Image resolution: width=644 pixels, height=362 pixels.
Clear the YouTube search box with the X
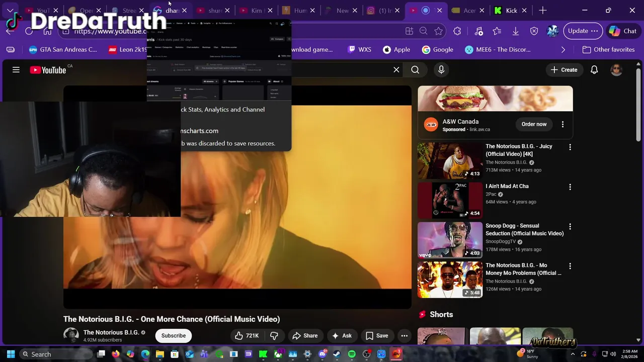[396, 70]
